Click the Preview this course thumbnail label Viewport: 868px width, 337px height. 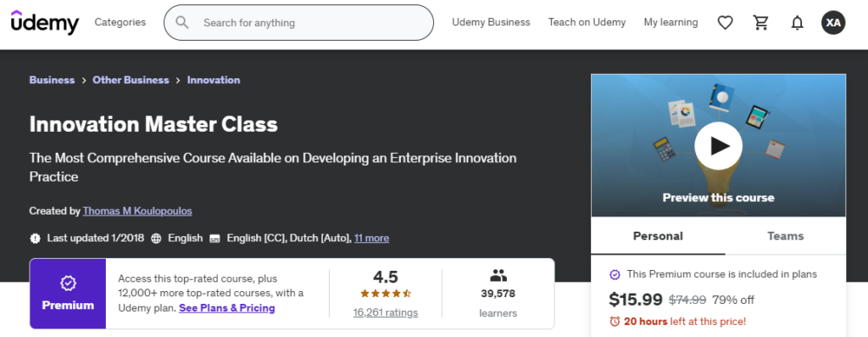point(719,198)
